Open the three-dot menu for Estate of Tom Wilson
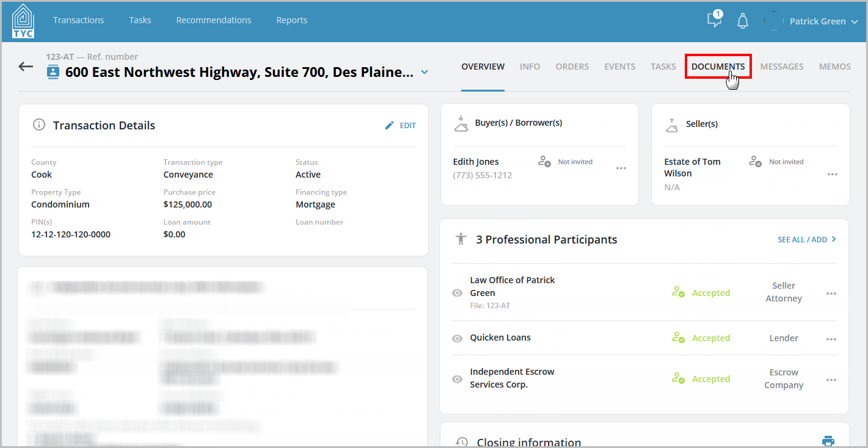The height and width of the screenshot is (448, 868). (x=833, y=175)
